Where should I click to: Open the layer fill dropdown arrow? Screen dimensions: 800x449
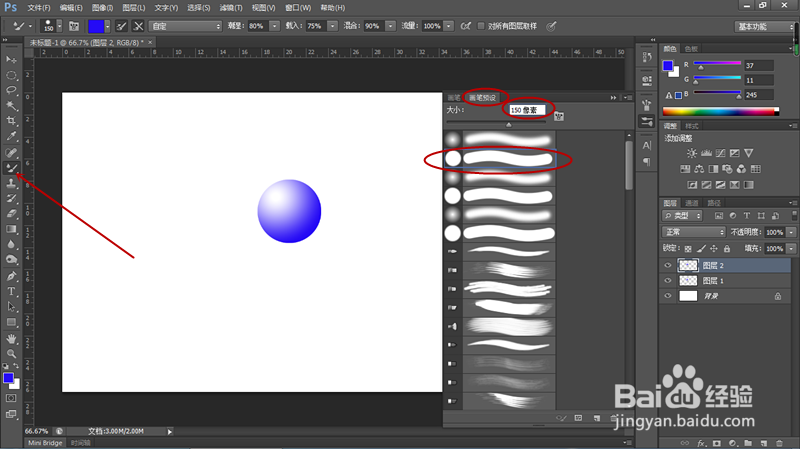point(791,248)
